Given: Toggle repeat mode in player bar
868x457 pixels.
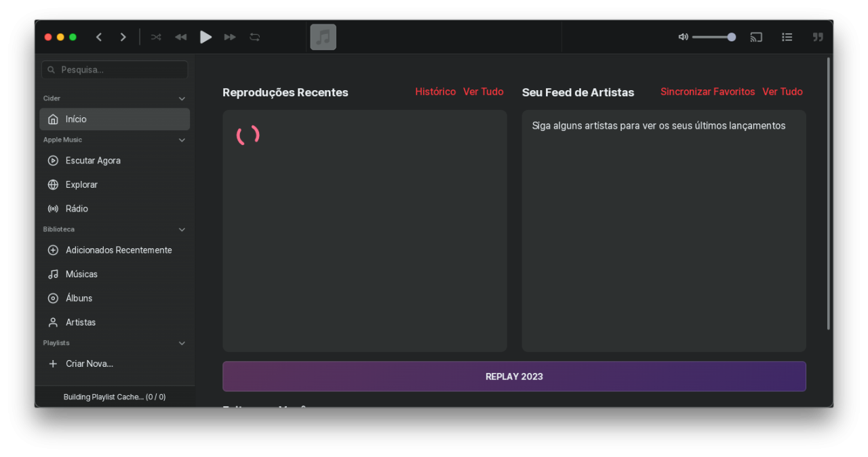Looking at the screenshot, I should point(255,37).
